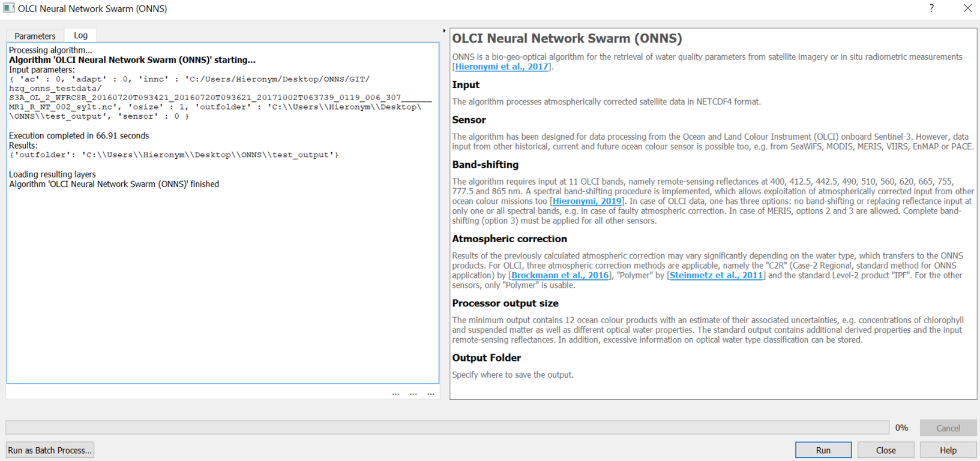Screen dimensions: 980x461
Task: Click the Run button
Action: click(x=823, y=450)
